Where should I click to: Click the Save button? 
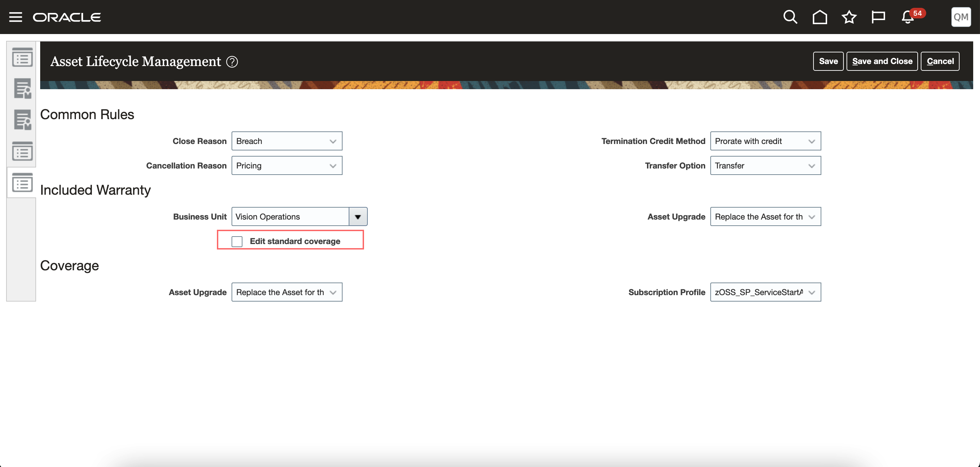click(828, 61)
